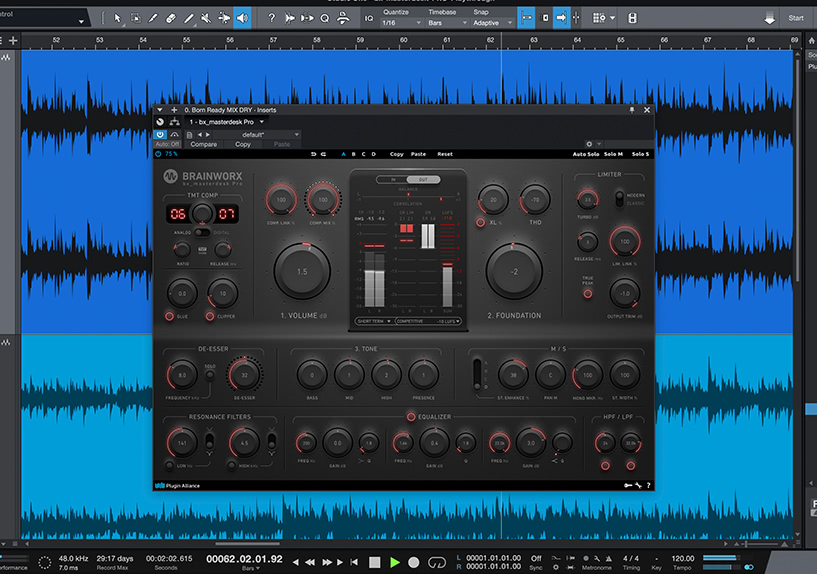
Task: Select the Mute tool
Action: [206, 18]
